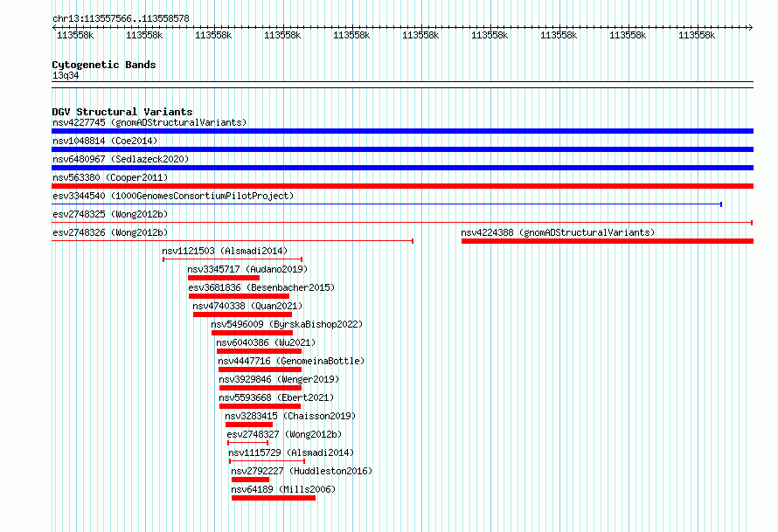This screenshot has height=532, width=778.
Task: Open nsv64189 (Mills2006) label
Action: (283, 489)
